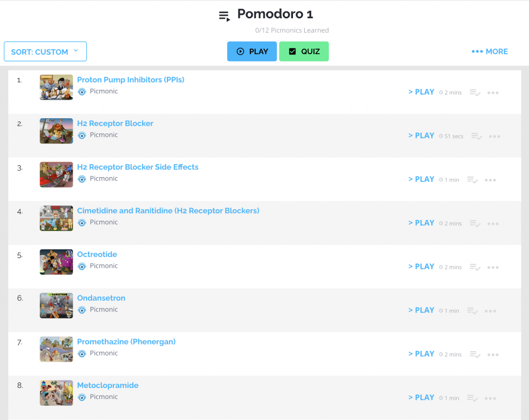Open the Ondansetron Picmonic link
Screen dimensions: 529x420
pyautogui.click(x=101, y=298)
